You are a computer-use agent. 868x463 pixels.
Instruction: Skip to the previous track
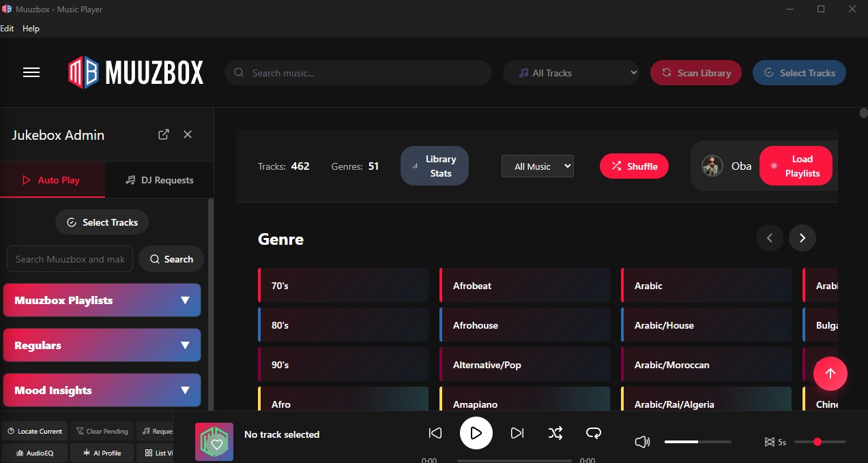[435, 433]
